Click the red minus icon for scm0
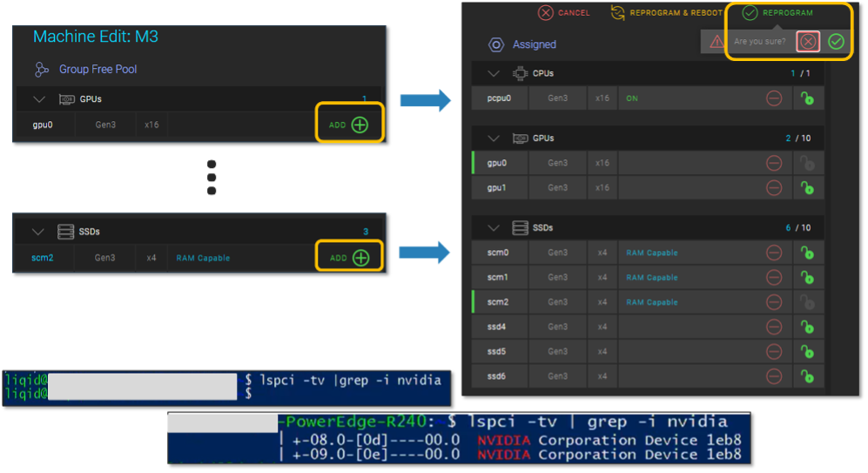The height and width of the screenshot is (473, 868). pyautogui.click(x=774, y=253)
